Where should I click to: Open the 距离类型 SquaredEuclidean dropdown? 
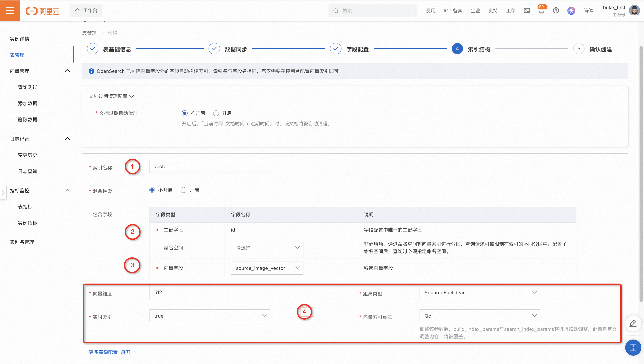click(480, 292)
